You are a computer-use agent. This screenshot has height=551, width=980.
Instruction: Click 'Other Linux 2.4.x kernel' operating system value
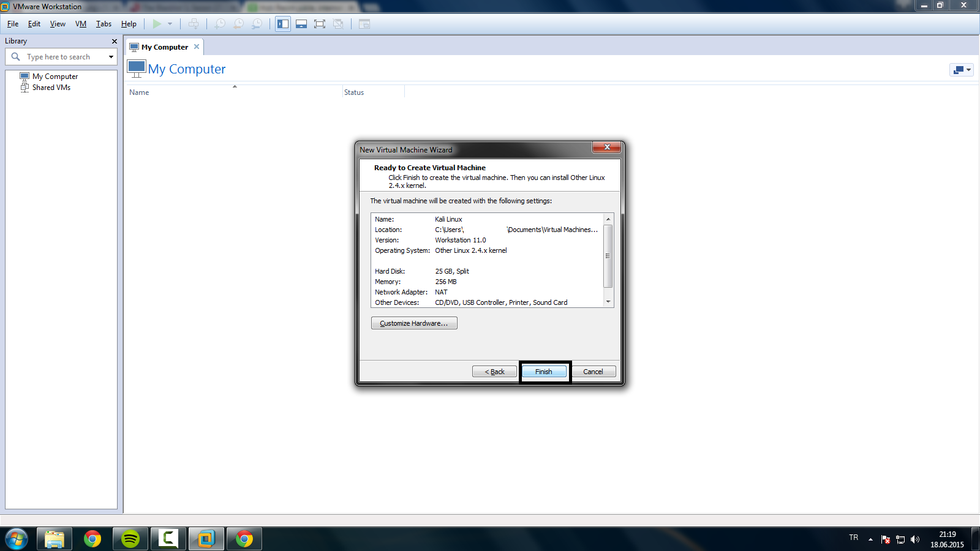(471, 250)
